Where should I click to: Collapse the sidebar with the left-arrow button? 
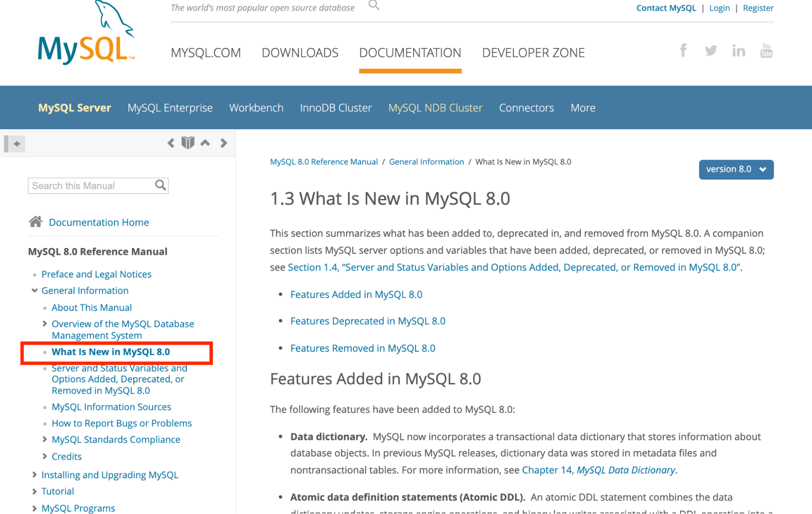[x=15, y=143]
